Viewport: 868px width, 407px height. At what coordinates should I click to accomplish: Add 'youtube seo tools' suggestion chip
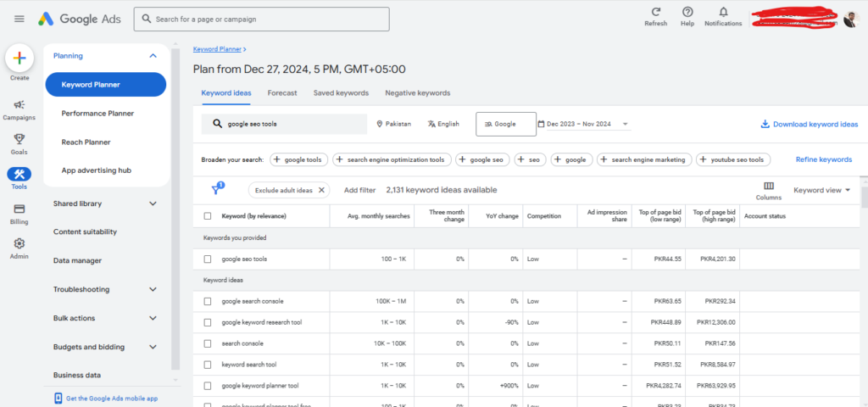[733, 159]
